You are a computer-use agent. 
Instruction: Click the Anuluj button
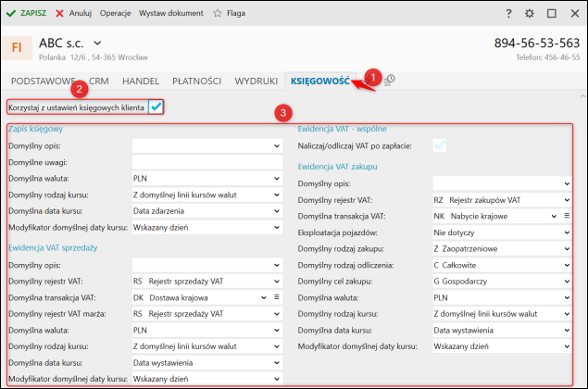(x=74, y=14)
